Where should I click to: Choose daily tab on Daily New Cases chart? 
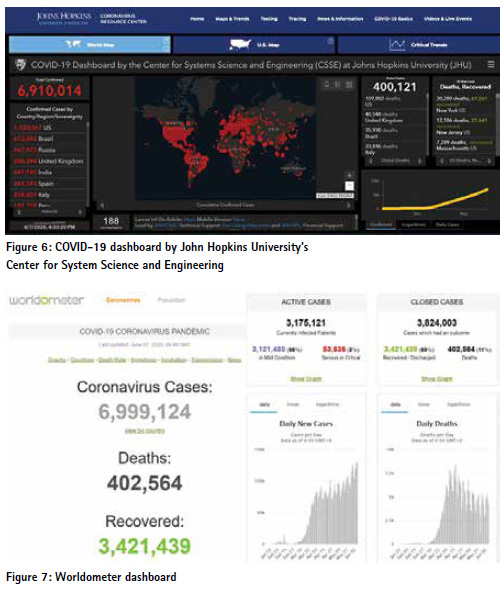264,405
